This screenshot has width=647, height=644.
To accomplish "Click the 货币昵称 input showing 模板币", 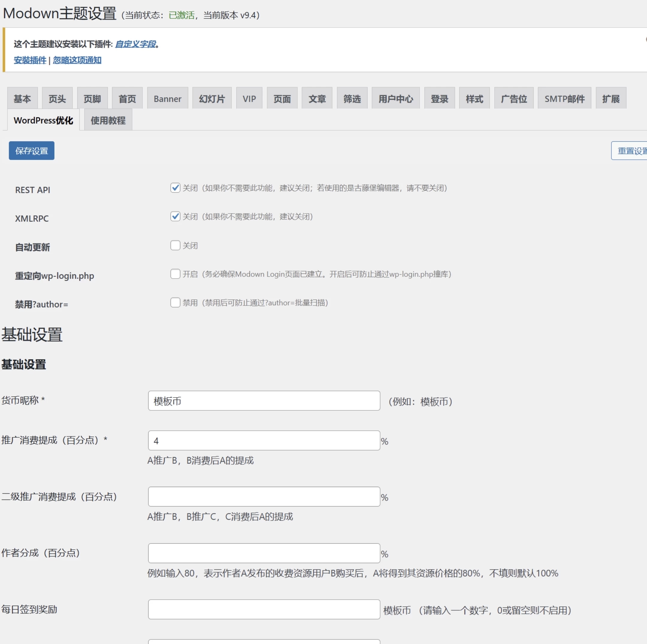I will (264, 400).
